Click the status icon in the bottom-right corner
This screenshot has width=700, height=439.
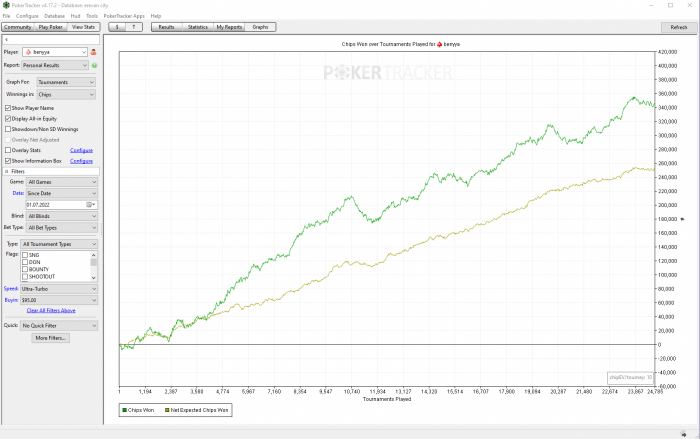point(683,434)
